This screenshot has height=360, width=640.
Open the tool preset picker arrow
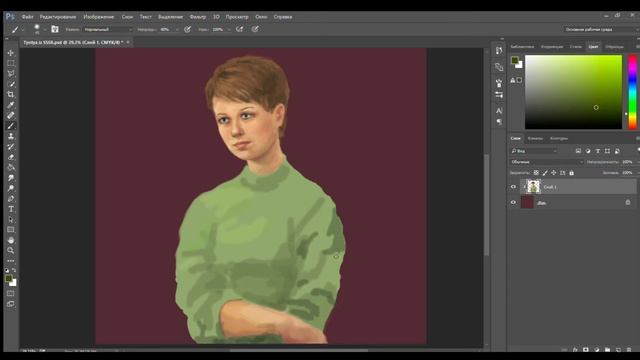click(x=22, y=29)
